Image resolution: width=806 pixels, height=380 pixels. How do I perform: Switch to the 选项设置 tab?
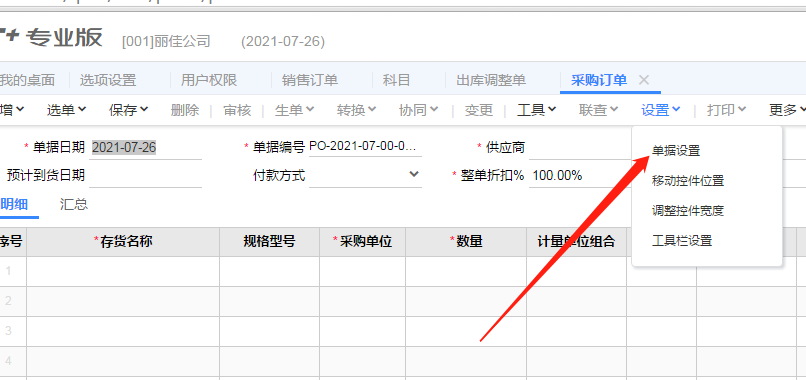click(x=108, y=80)
